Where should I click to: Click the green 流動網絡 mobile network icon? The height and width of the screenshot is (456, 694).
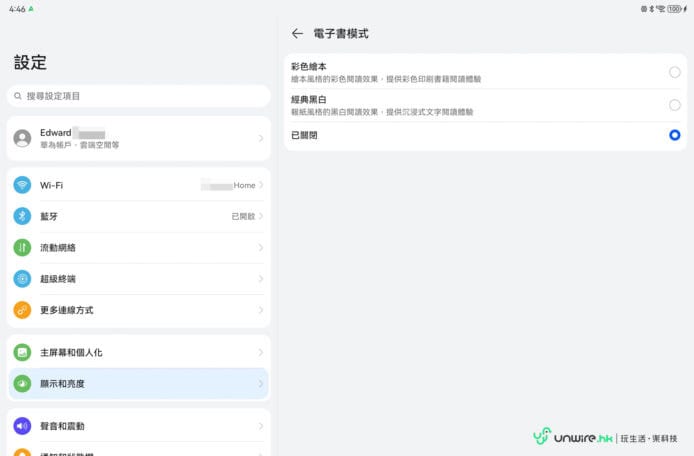(x=22, y=247)
